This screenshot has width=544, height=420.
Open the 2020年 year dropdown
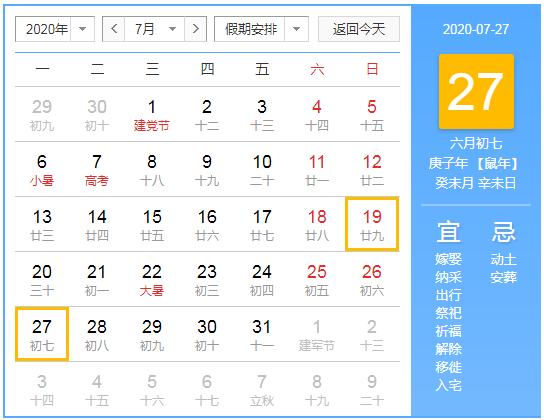tap(55, 29)
